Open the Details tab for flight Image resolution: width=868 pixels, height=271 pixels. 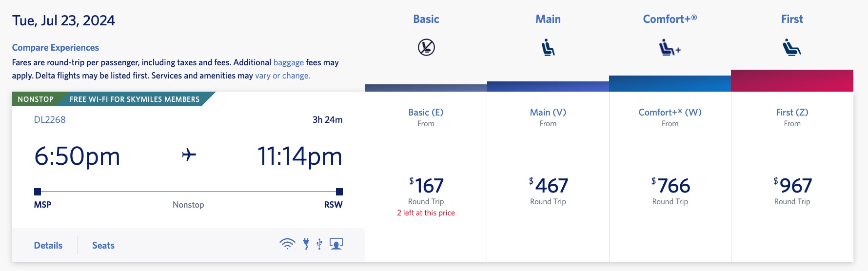coord(48,245)
